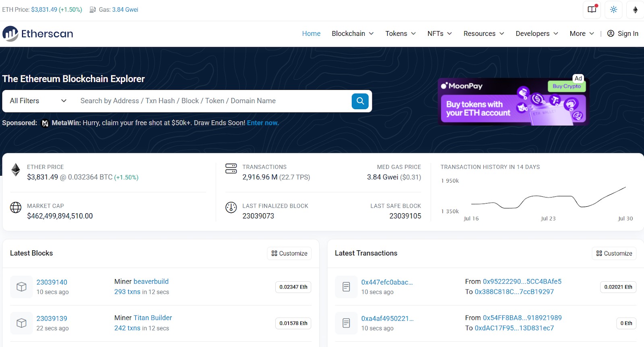Open the book/reading icon in top bar
Screen dimensions: 644x347
[x=592, y=10]
